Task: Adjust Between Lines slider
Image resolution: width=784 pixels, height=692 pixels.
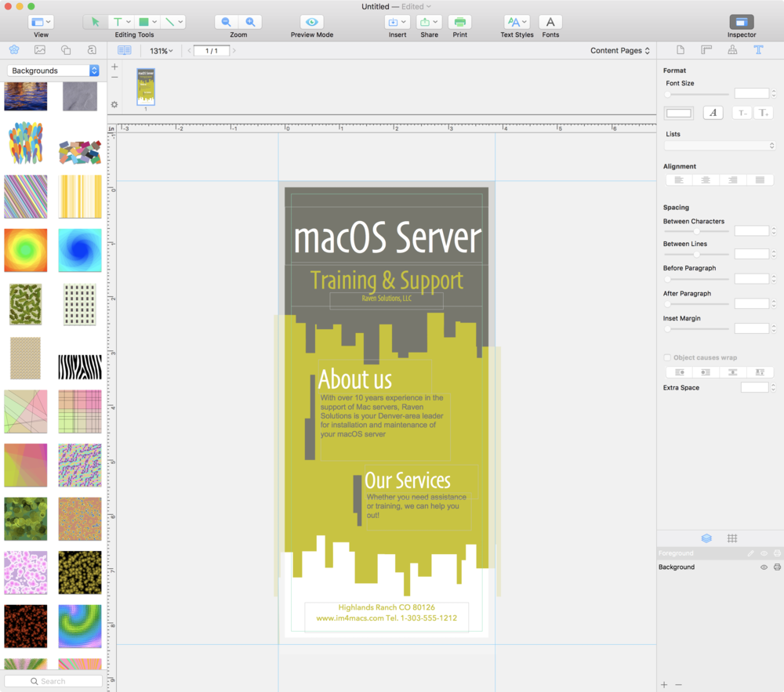Action: point(696,255)
